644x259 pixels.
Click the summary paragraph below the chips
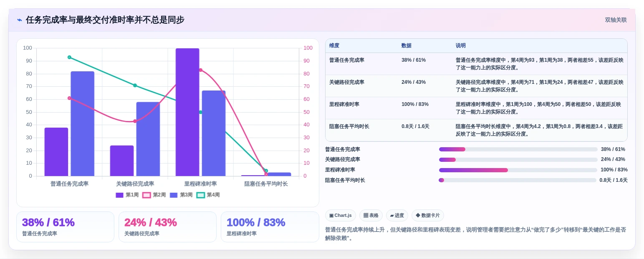pyautogui.click(x=476, y=234)
